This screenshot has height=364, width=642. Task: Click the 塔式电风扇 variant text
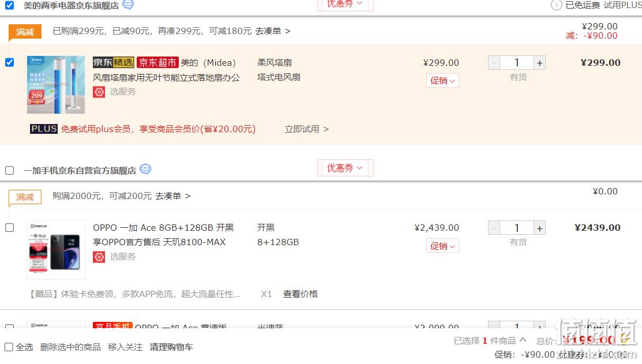click(279, 77)
